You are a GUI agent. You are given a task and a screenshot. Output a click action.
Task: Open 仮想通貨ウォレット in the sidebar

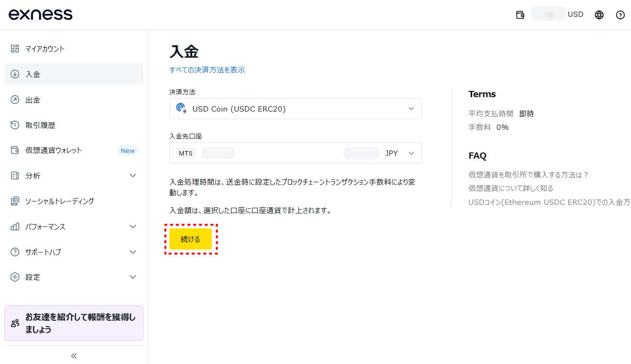(74, 150)
